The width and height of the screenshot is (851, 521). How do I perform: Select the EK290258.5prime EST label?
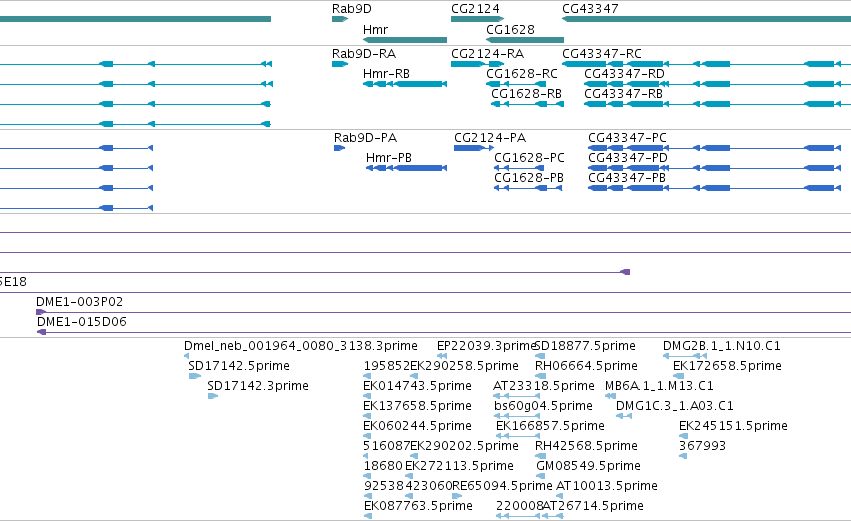pos(464,366)
